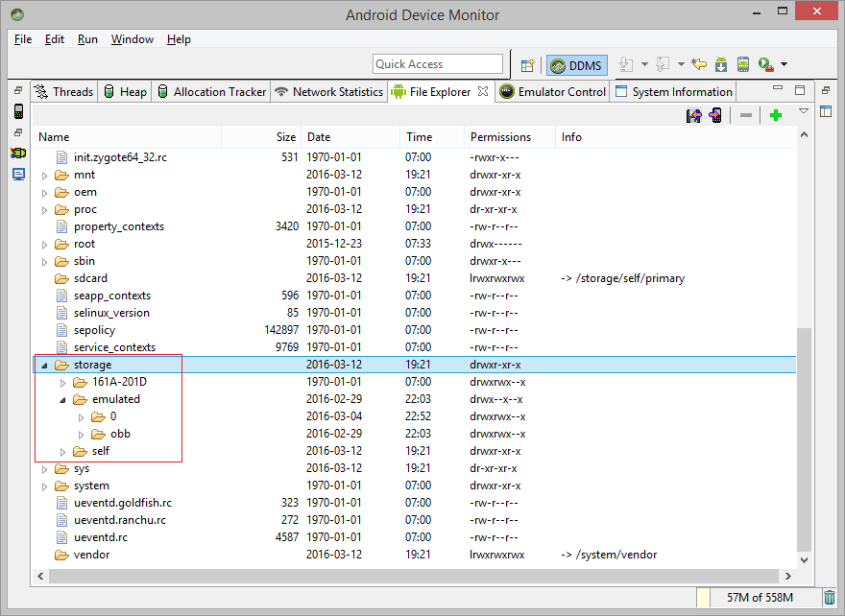Expand the system folder
The image size is (845, 616).
45,486
